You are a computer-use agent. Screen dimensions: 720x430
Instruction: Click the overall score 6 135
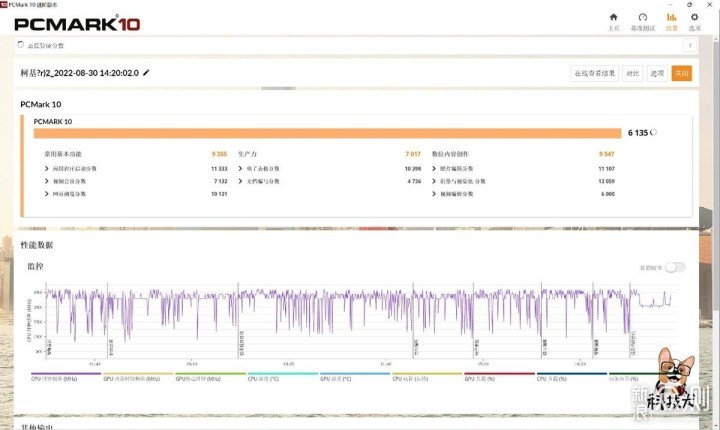click(x=638, y=133)
